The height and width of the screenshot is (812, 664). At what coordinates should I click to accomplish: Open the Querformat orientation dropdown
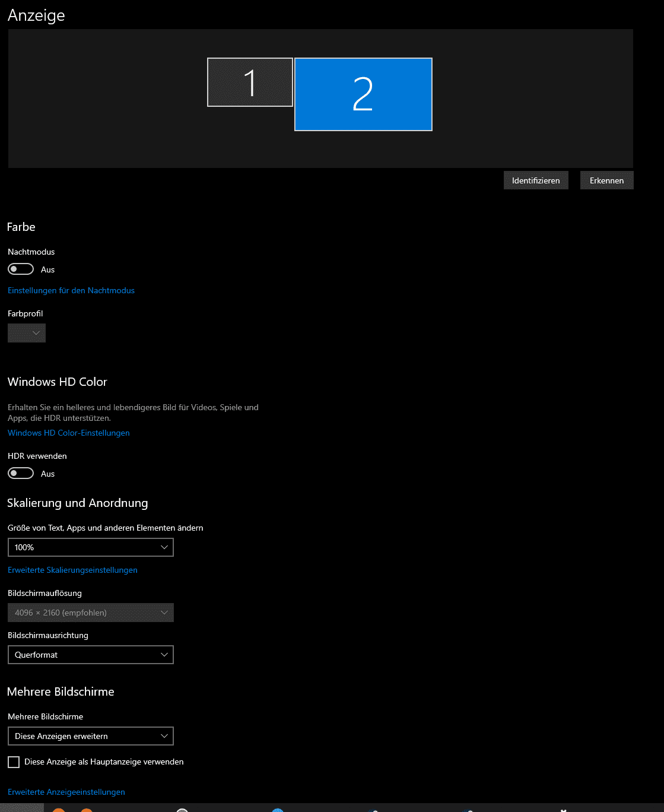coord(90,655)
